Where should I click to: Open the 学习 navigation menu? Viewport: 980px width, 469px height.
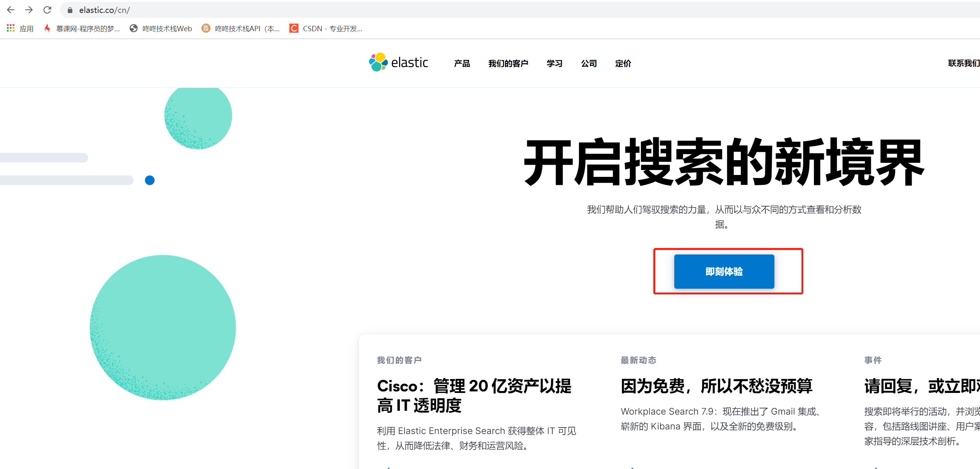[554, 64]
